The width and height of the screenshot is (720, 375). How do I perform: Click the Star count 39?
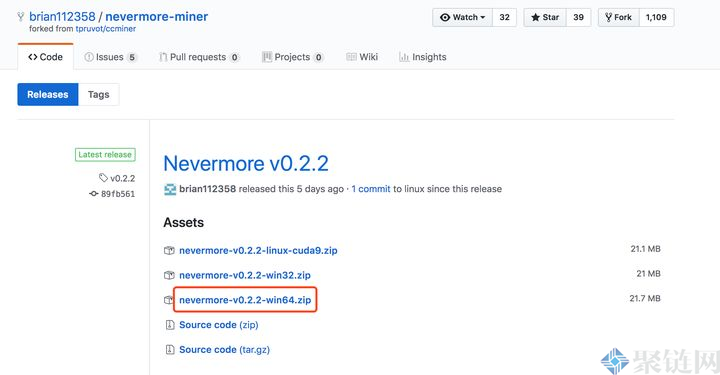pyautogui.click(x=579, y=17)
